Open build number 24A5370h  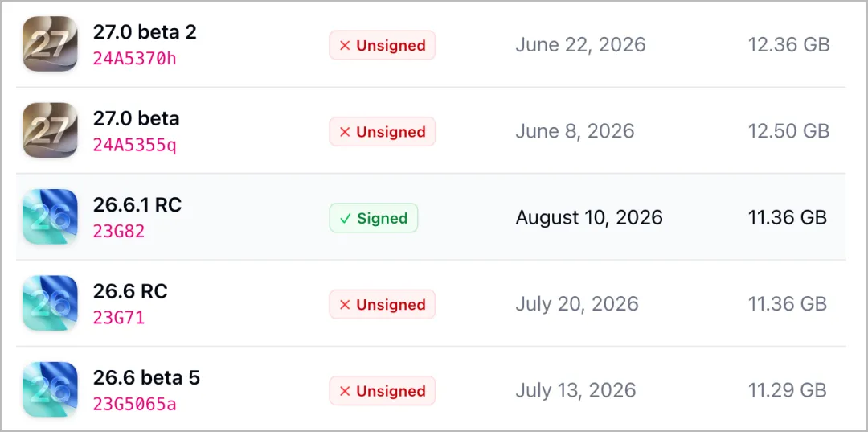(x=134, y=58)
